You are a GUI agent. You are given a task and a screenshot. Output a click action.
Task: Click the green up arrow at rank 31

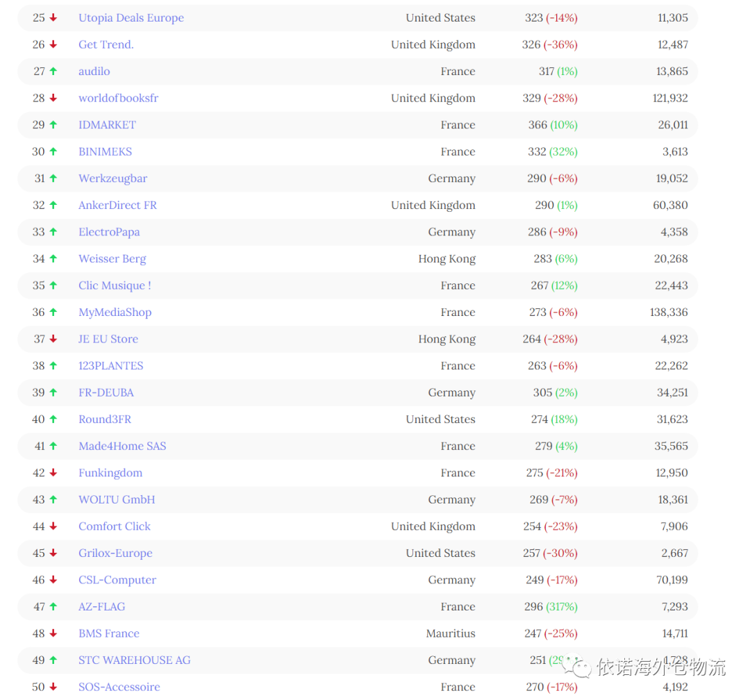click(x=53, y=178)
